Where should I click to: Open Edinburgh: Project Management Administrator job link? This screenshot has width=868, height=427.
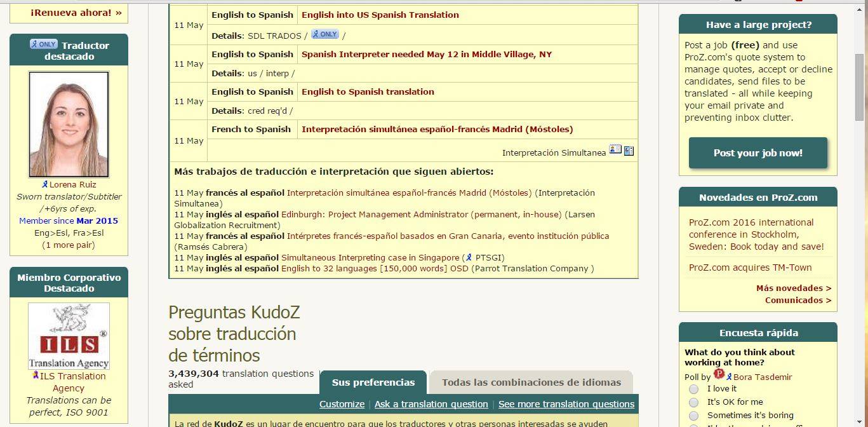pyautogui.click(x=422, y=215)
